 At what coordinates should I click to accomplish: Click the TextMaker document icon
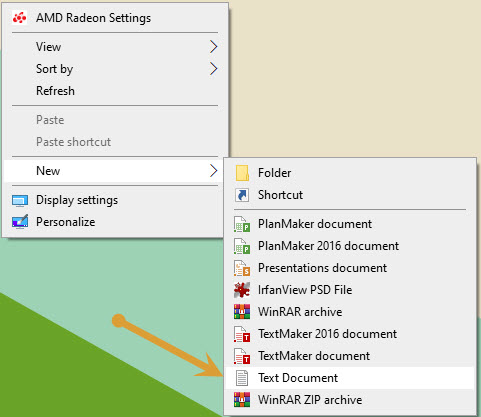[242, 356]
